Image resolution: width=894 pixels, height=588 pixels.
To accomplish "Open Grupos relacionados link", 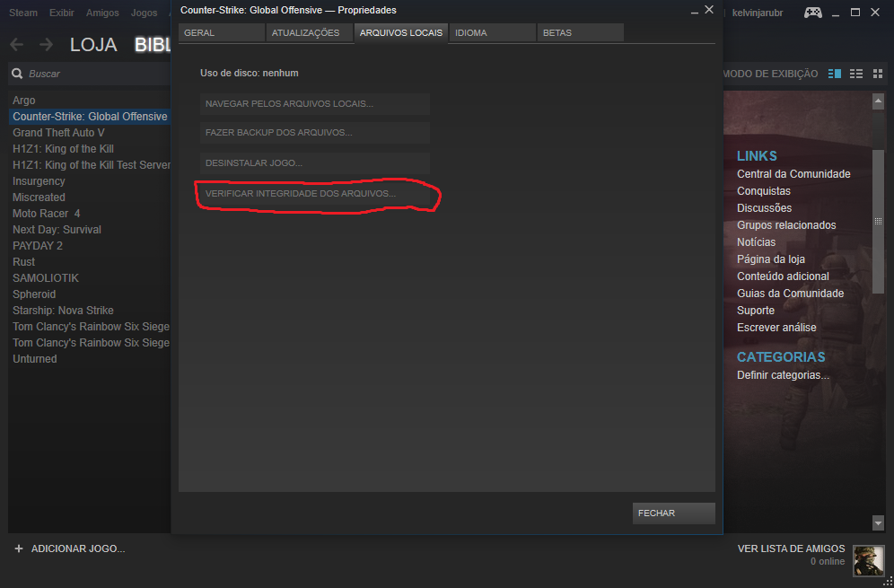I will tap(786, 225).
